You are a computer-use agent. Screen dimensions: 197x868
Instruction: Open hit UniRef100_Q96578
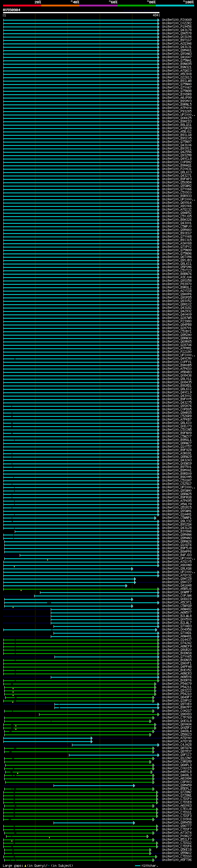(176, 33)
